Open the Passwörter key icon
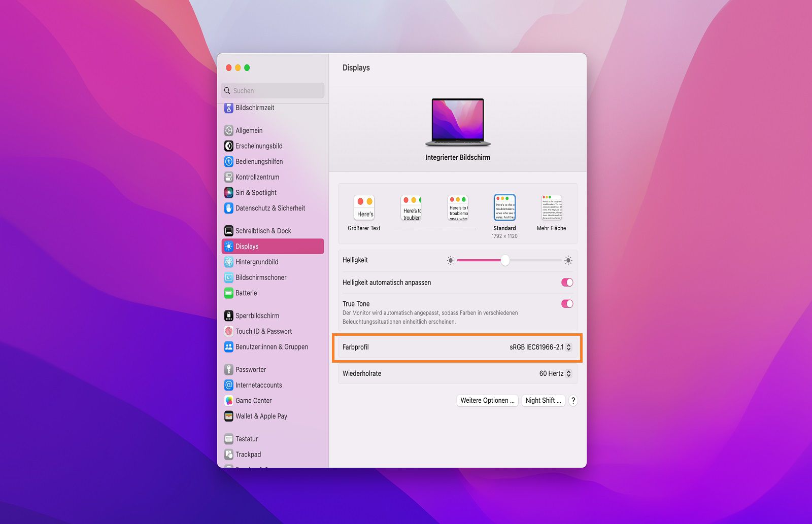This screenshot has width=812, height=524. click(229, 369)
